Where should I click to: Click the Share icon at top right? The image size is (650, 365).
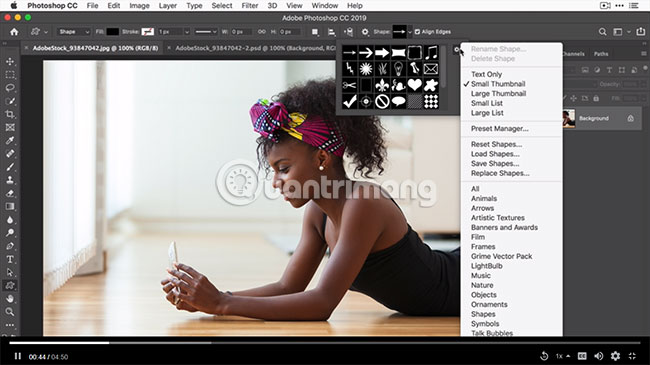[640, 32]
